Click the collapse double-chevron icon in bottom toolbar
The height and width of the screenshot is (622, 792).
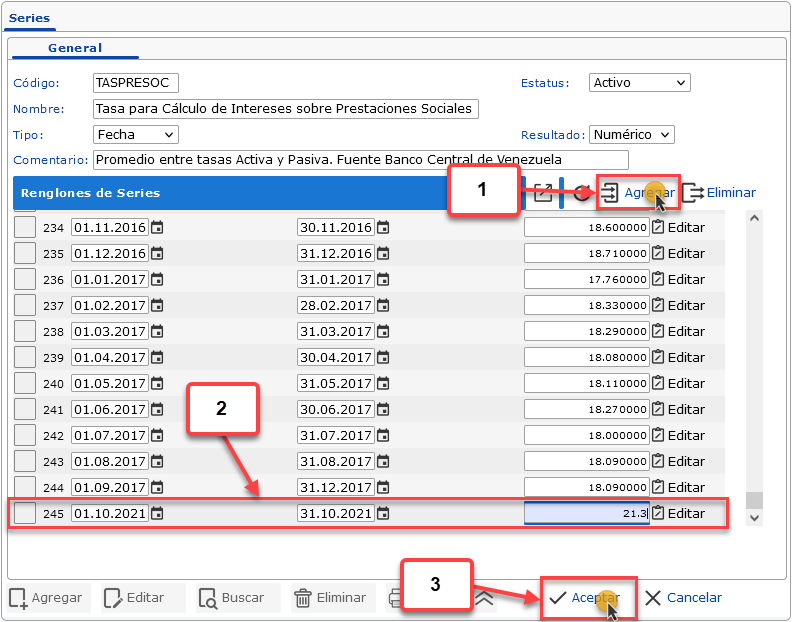(x=484, y=598)
